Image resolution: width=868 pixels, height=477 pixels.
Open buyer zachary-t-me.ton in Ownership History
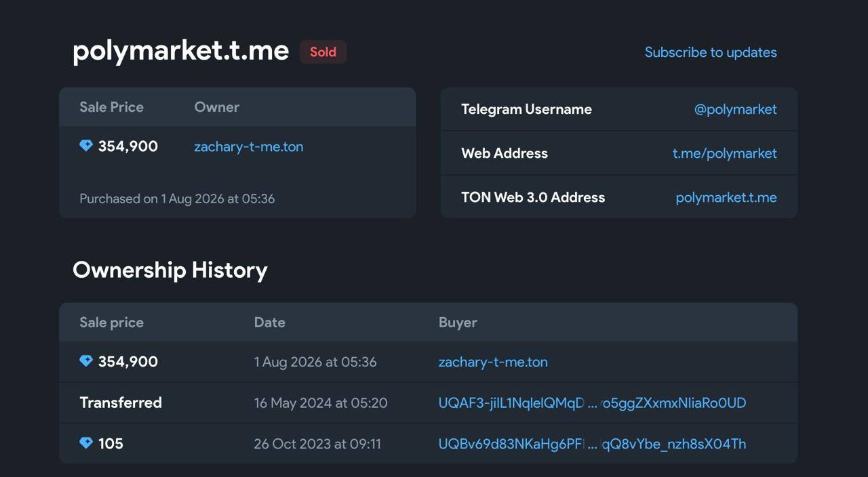point(493,362)
